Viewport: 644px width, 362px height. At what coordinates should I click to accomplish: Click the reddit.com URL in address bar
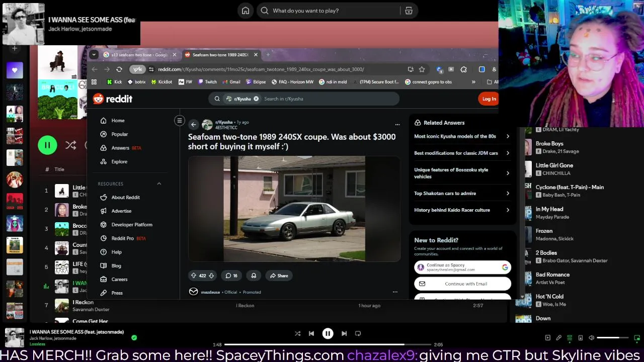261,69
